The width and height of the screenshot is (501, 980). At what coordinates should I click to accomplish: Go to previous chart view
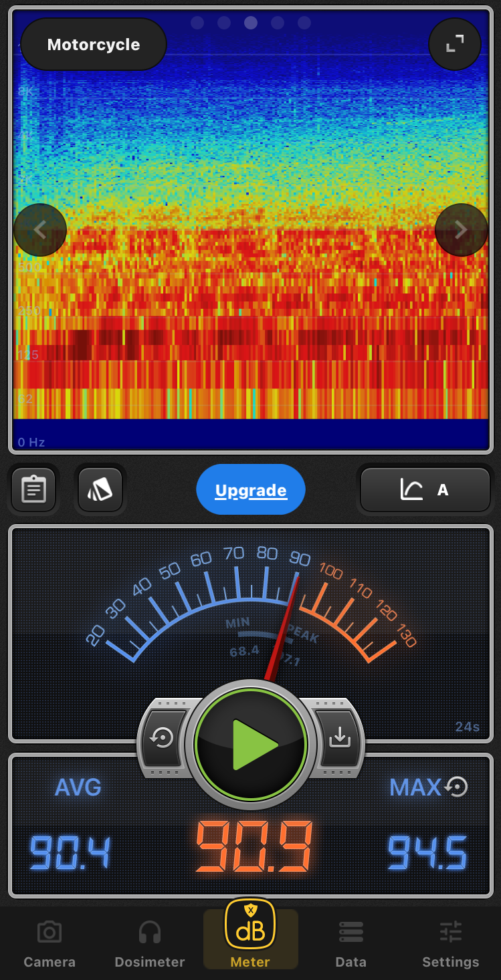tap(40, 230)
